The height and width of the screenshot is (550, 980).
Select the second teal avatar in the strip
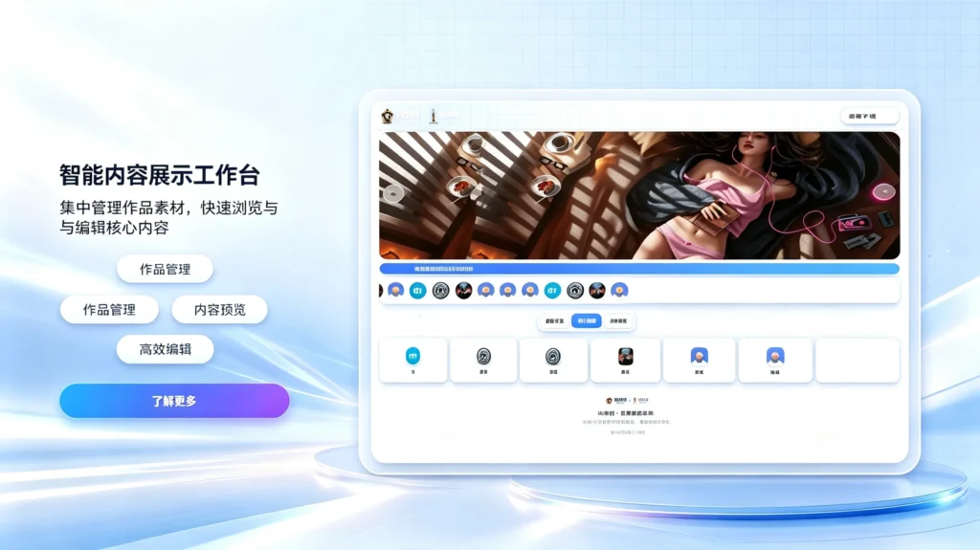(x=552, y=290)
